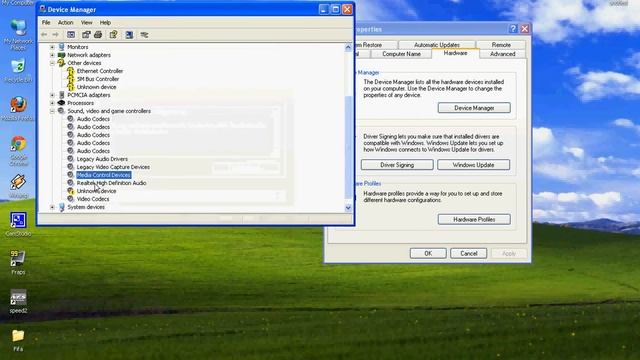Select "Unknown device" under Sound controllers

coord(96,191)
